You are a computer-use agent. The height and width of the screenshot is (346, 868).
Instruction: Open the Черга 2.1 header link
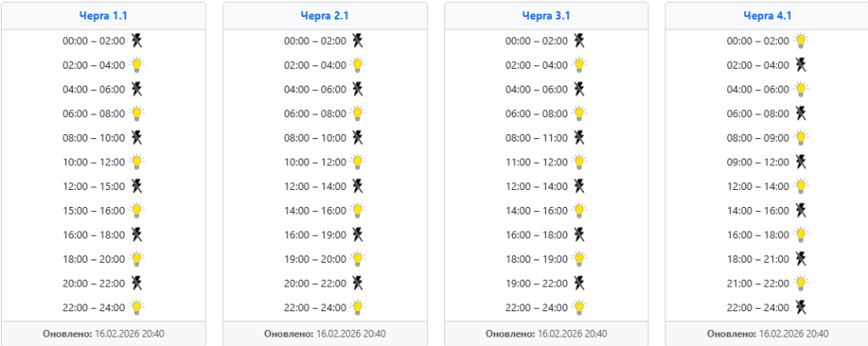click(325, 15)
